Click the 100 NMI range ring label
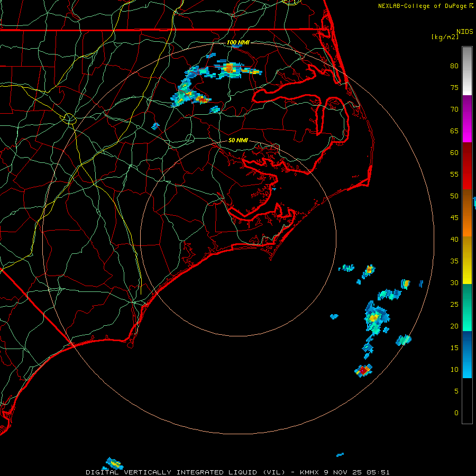The height and width of the screenshot is (476, 476). [x=239, y=42]
